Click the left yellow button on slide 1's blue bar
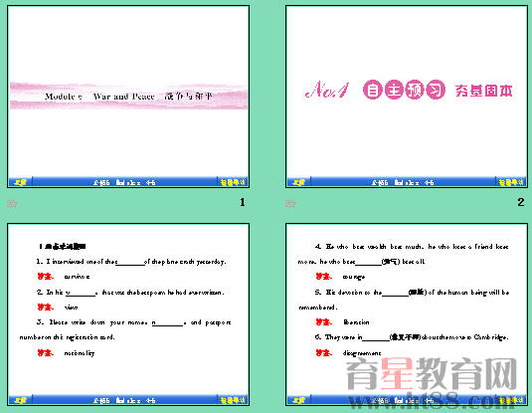Viewport: 532px width, 413px height. [x=20, y=182]
